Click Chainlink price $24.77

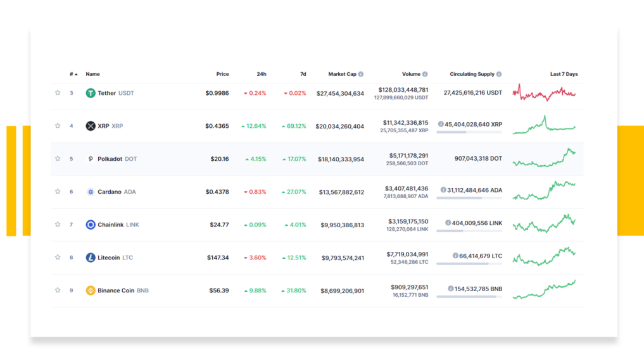(x=219, y=225)
